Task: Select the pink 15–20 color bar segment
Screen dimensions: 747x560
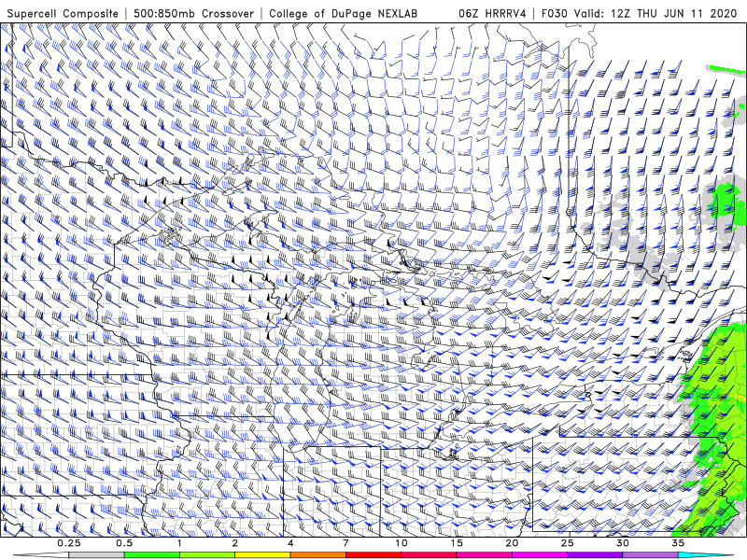Action: pyautogui.click(x=484, y=555)
